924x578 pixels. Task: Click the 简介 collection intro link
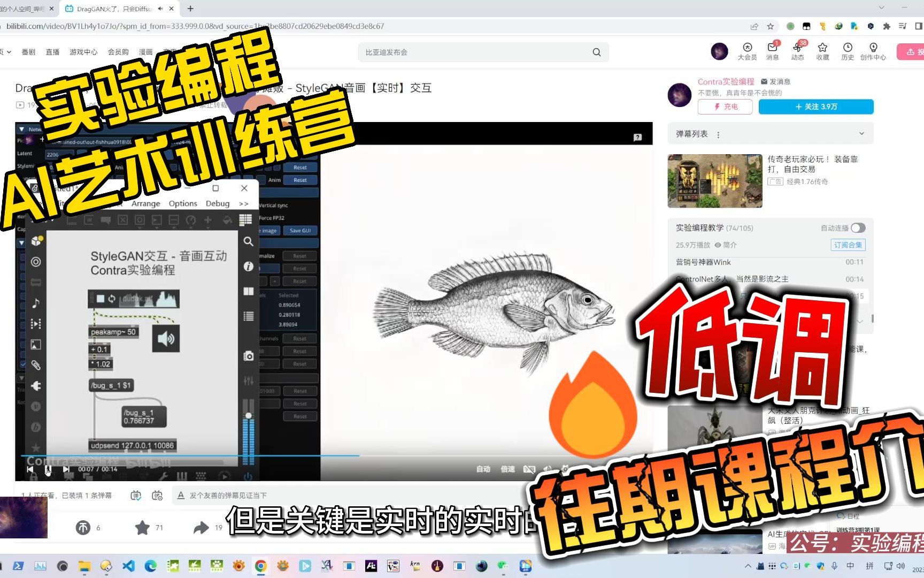pyautogui.click(x=726, y=245)
